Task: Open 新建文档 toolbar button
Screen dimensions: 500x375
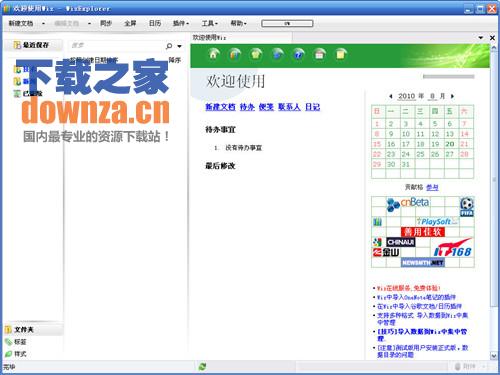Action: pyautogui.click(x=21, y=23)
